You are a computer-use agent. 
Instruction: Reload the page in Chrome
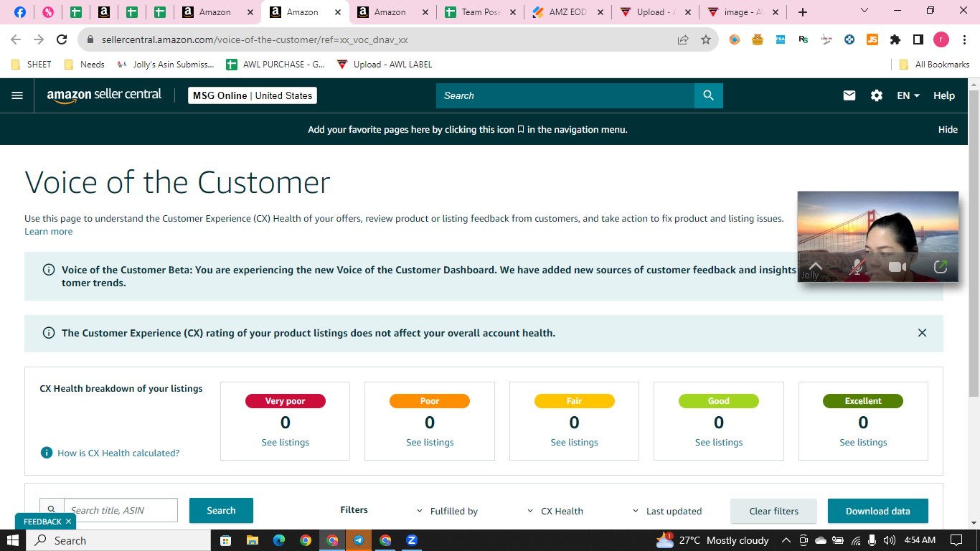click(62, 40)
